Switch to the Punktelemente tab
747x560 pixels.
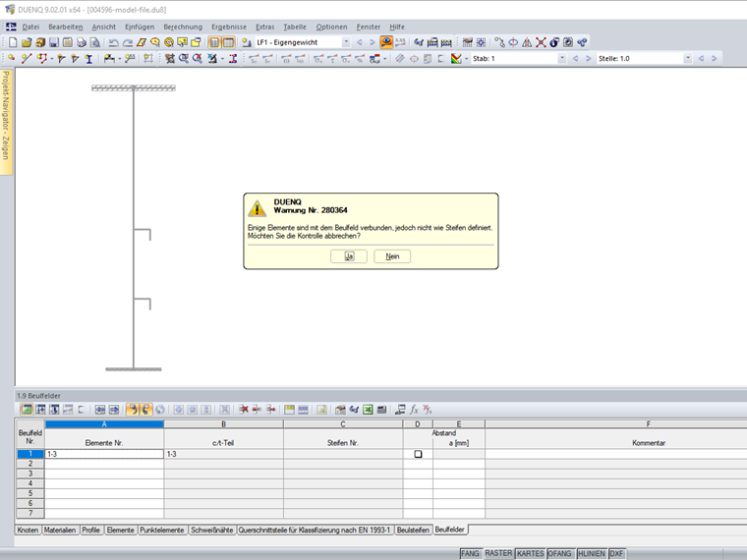click(x=162, y=530)
